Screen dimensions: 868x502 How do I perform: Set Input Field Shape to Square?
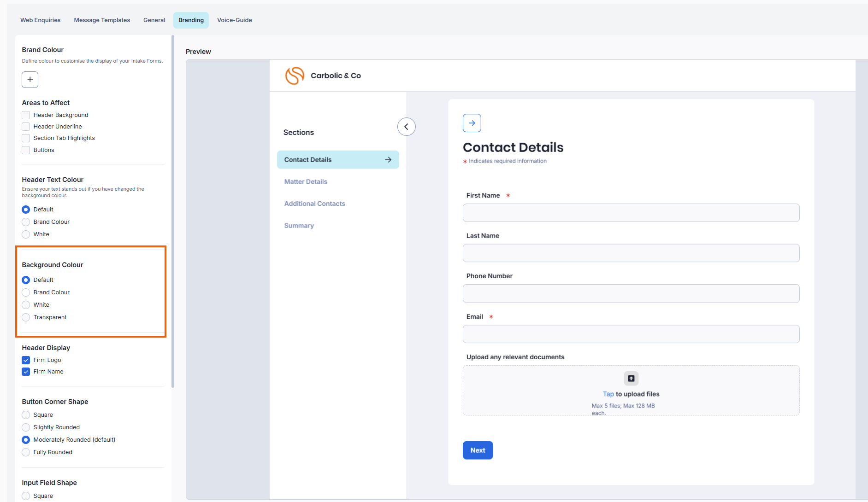coord(26,496)
